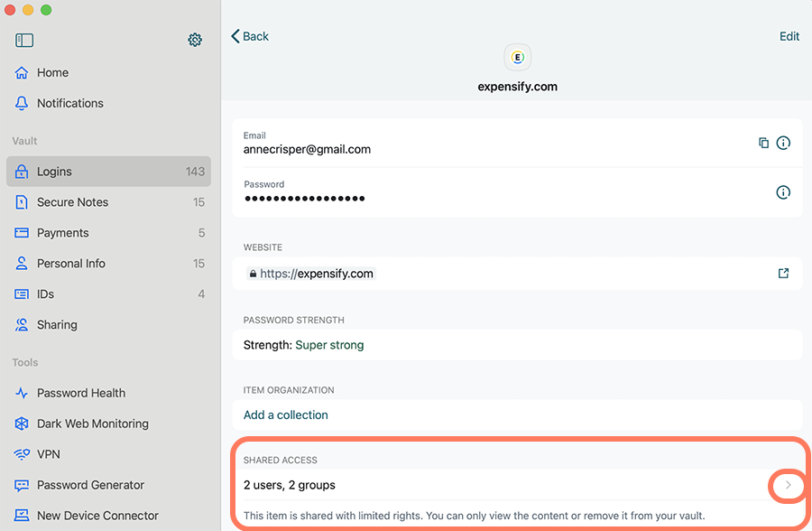
Task: Click Add a collection link
Action: (x=286, y=415)
